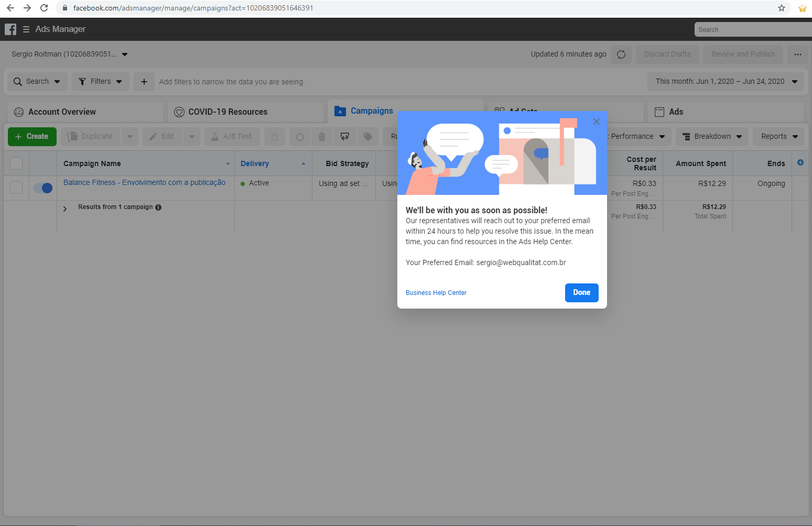Close the support dialog with the X
This screenshot has height=526, width=812.
(597, 122)
